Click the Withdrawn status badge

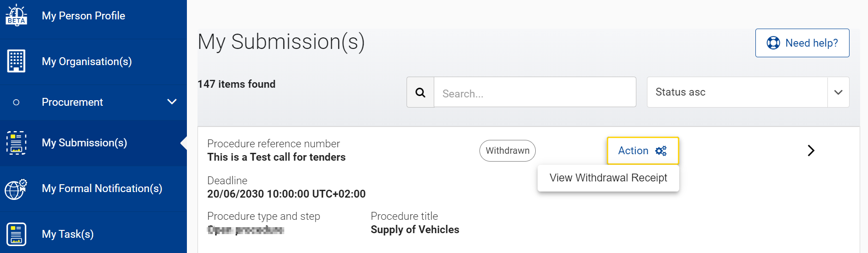point(507,151)
